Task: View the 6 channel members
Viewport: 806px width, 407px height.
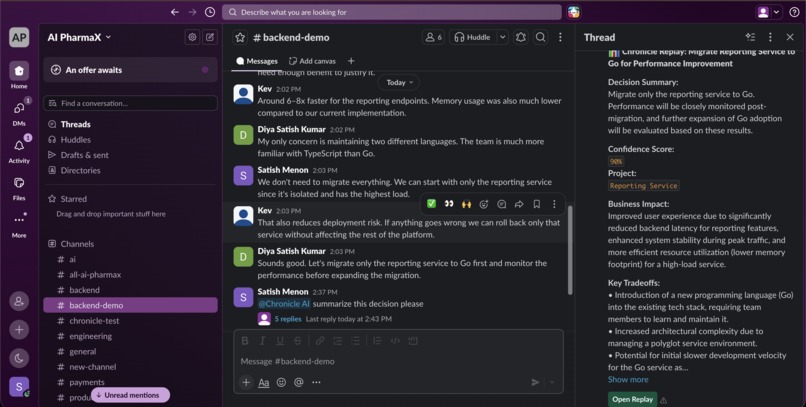Action: tap(433, 37)
